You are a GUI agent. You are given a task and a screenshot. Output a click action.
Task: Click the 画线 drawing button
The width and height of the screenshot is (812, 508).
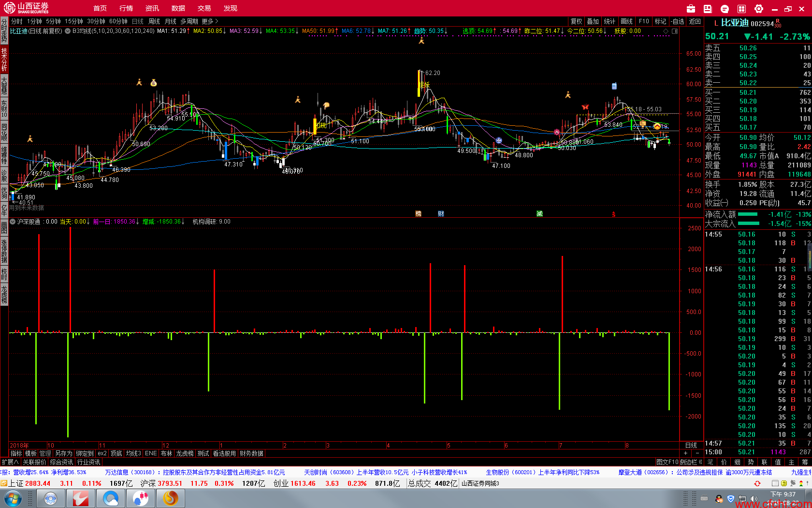[627, 21]
